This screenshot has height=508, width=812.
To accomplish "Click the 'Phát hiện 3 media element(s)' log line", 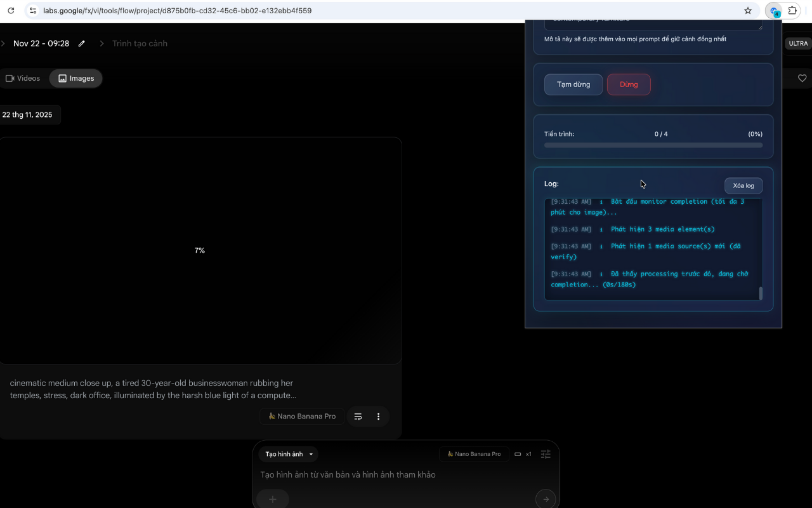I will pos(662,229).
